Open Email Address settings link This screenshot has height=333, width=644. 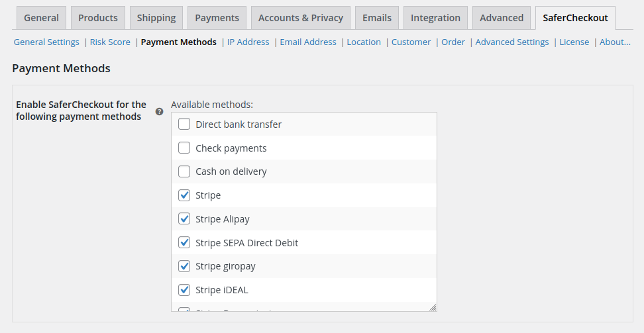308,42
